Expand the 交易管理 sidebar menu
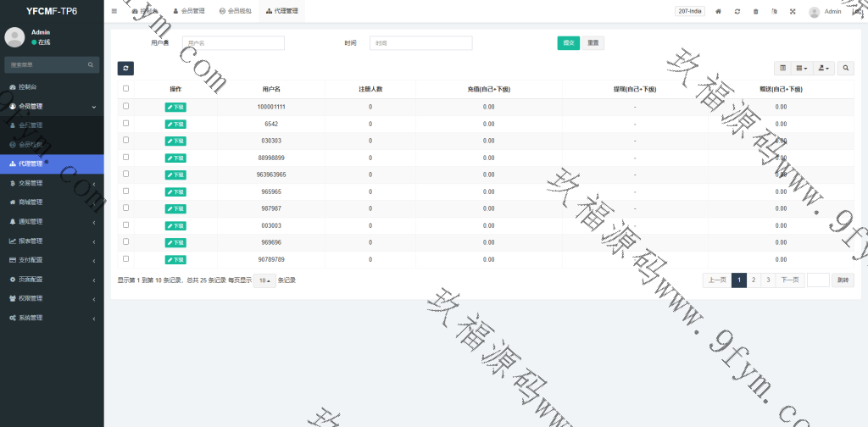The width and height of the screenshot is (868, 427). point(51,183)
